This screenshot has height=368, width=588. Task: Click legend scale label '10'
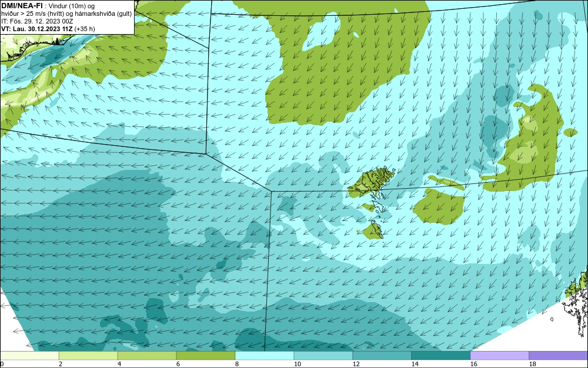298,364
